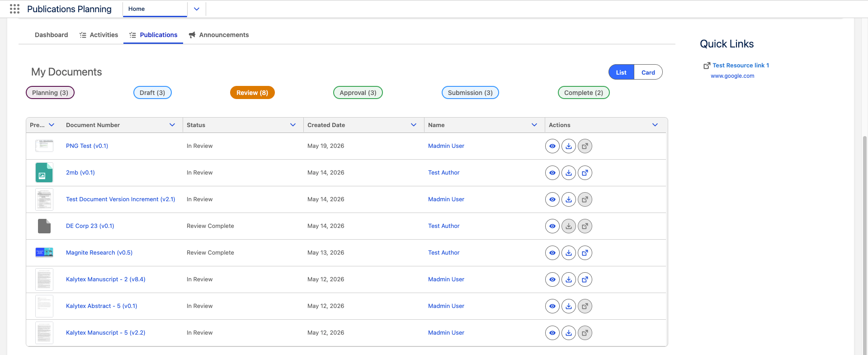Filter documents by Complete (2) stage
The width and height of the screenshot is (868, 355).
(584, 93)
